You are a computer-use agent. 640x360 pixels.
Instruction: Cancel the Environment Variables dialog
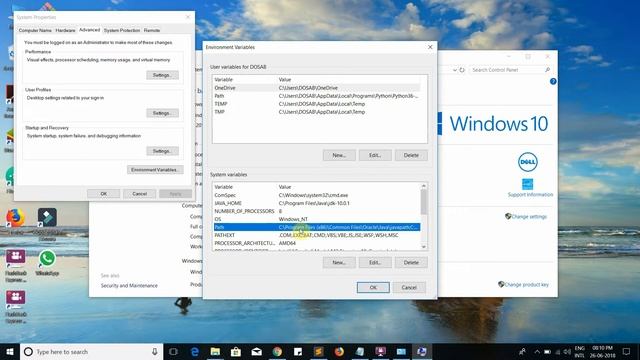pos(409,287)
